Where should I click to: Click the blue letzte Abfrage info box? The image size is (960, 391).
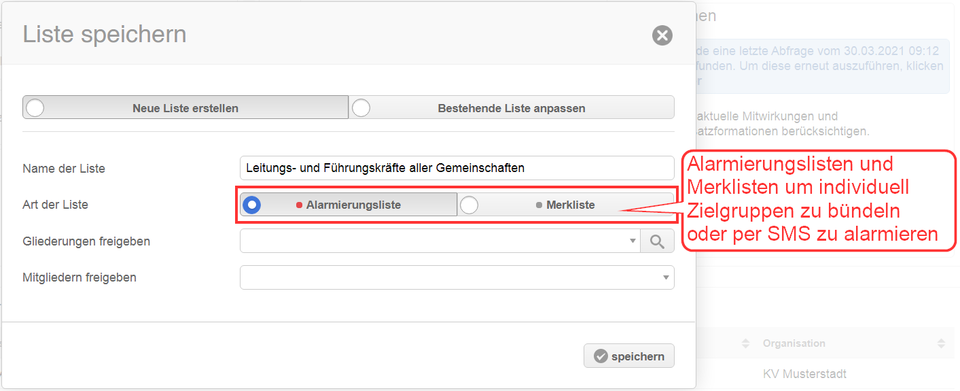pyautogui.click(x=823, y=65)
